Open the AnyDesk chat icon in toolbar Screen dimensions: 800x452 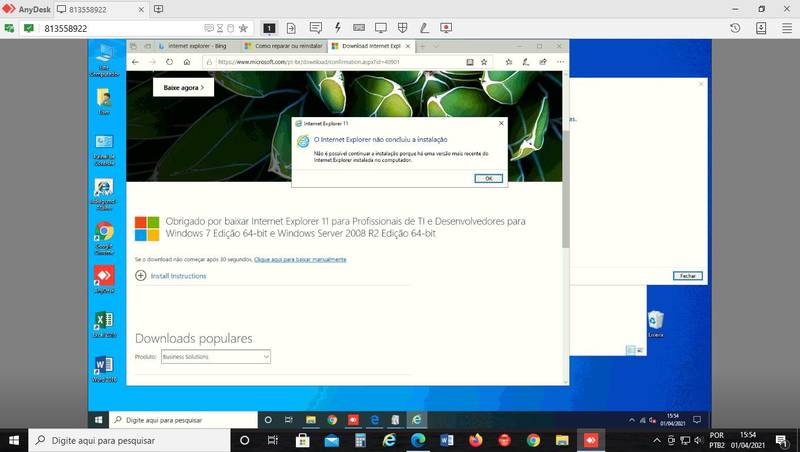pos(316,28)
